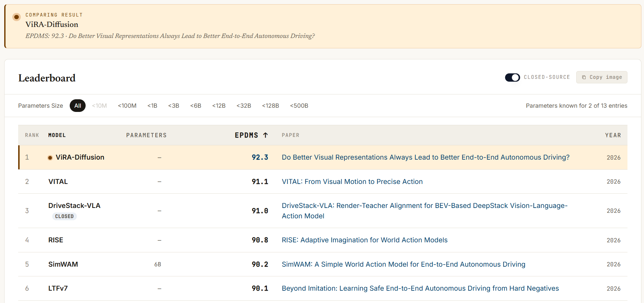Viewport: 644px width, 303px height.
Task: Open the VITAL: From Visual Motion paper link
Action: (x=352, y=182)
